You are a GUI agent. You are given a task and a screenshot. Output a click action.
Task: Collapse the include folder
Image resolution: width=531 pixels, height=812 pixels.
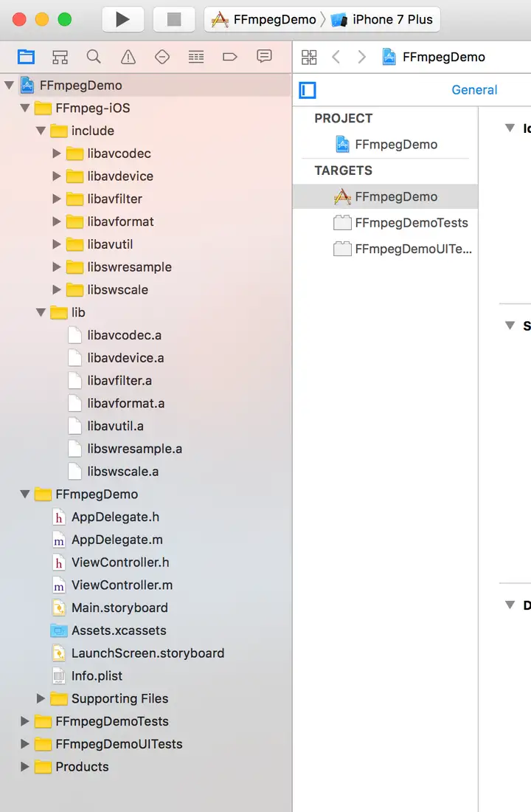click(41, 131)
